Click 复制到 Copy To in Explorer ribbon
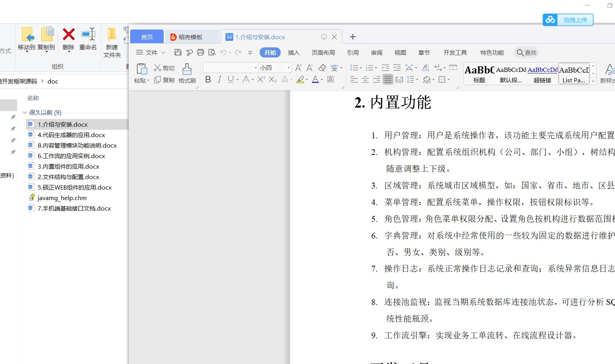The image size is (615, 364). coord(46,39)
